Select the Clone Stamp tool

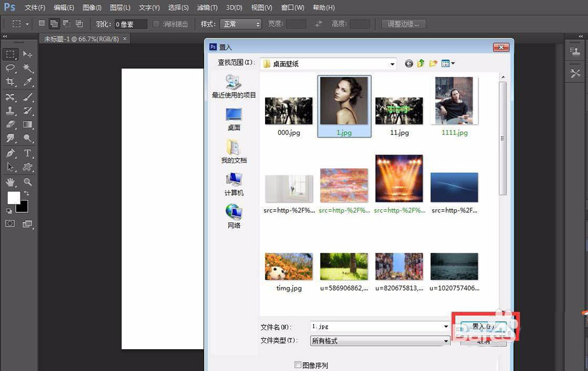[x=10, y=111]
